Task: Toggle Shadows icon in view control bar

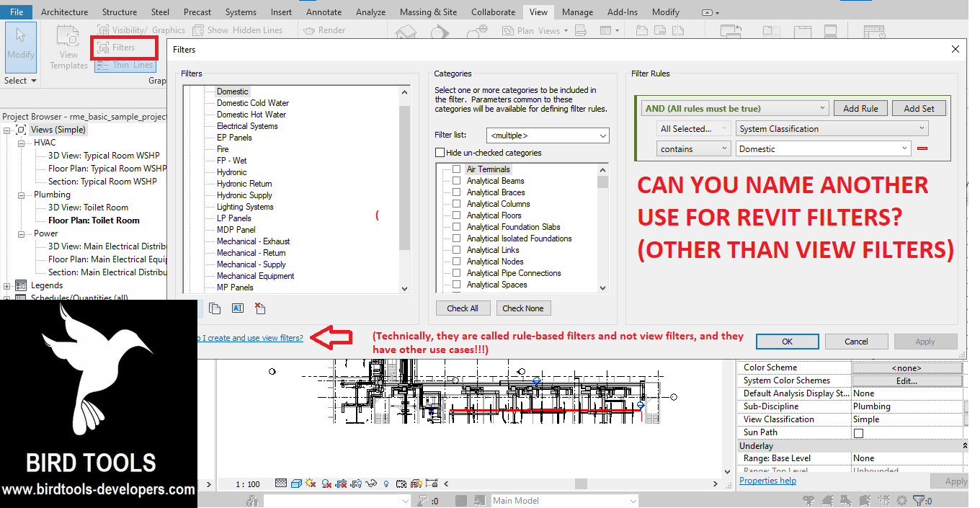Action: tap(326, 483)
